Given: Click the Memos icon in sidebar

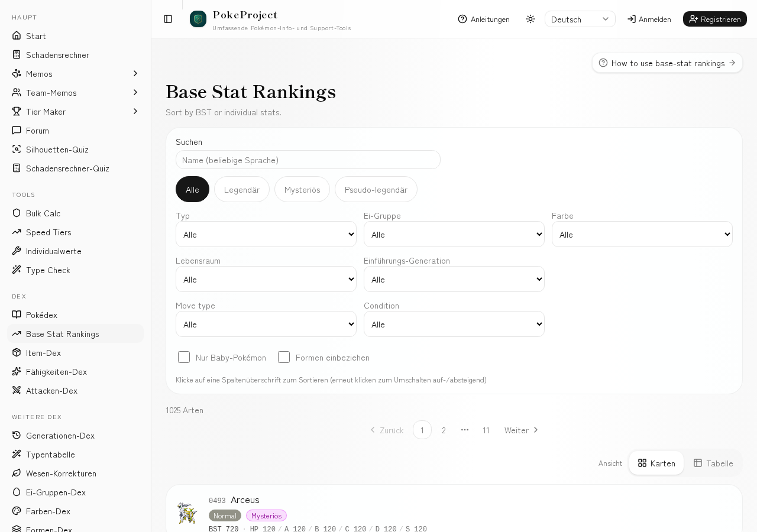Looking at the screenshot, I should [17, 73].
